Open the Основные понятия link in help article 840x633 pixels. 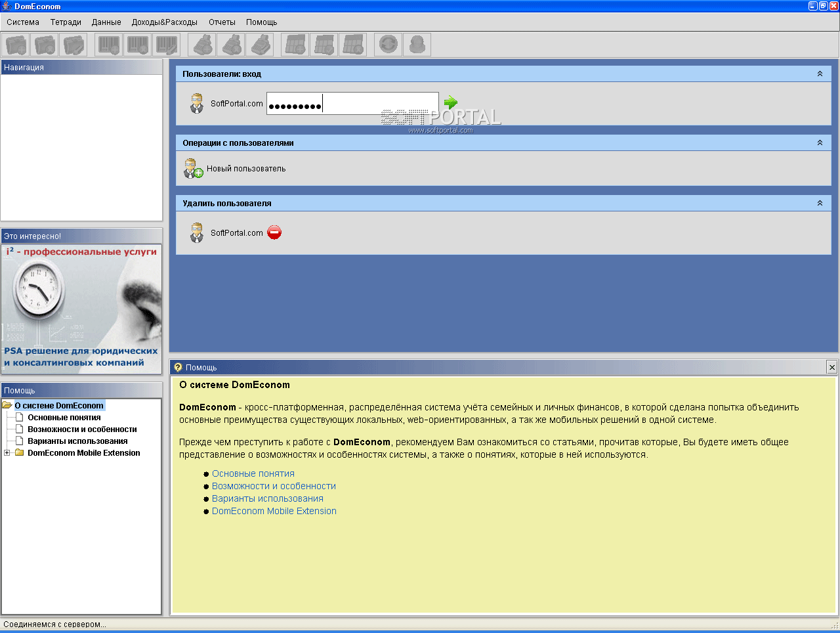point(253,473)
